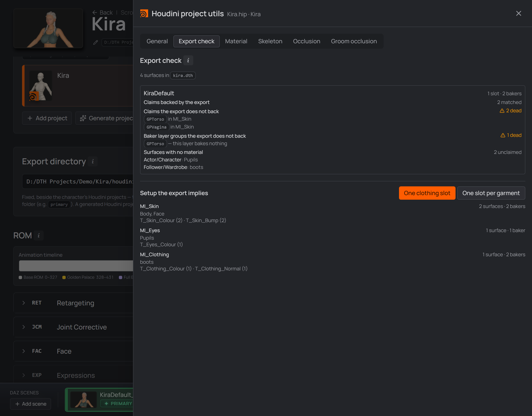Click the '2 unclaimed' count
This screenshot has width=532, height=416.
[x=507, y=152]
